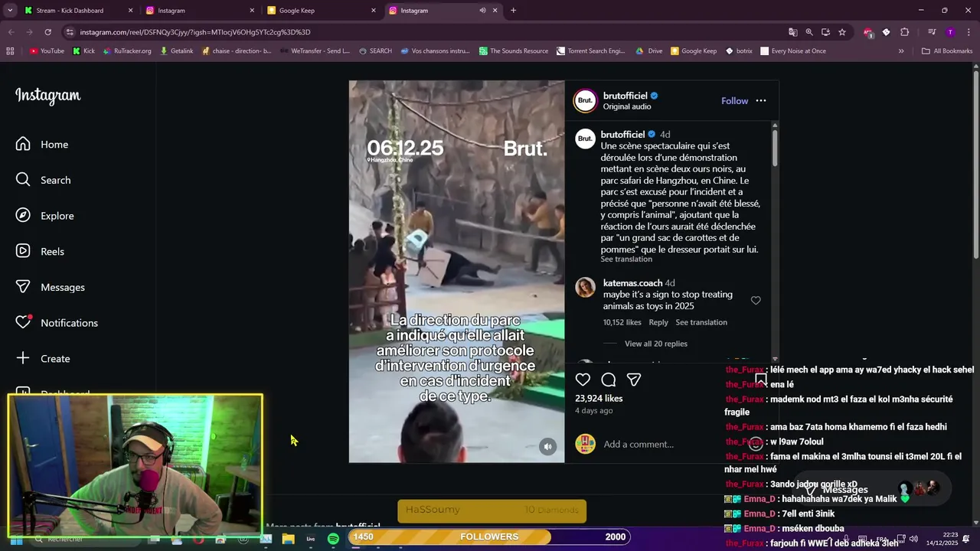Open the Drive bookmark
Image resolution: width=980 pixels, height=551 pixels.
(x=649, y=51)
